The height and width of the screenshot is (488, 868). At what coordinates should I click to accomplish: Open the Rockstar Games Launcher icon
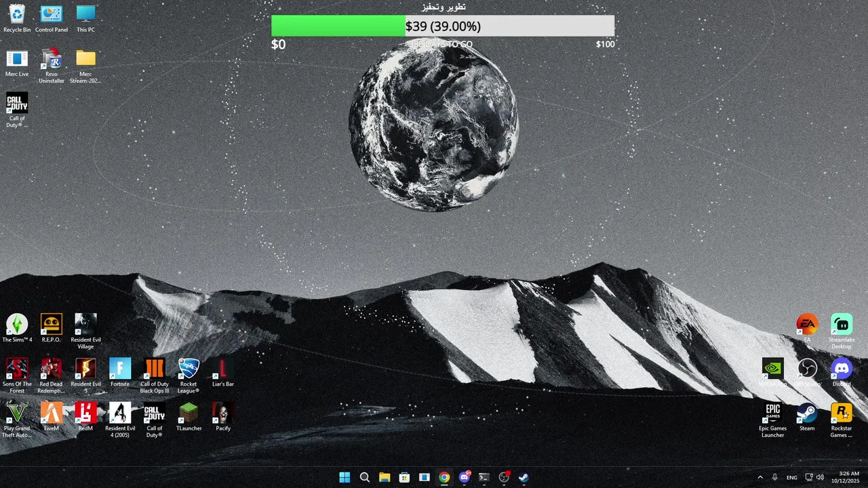click(842, 420)
